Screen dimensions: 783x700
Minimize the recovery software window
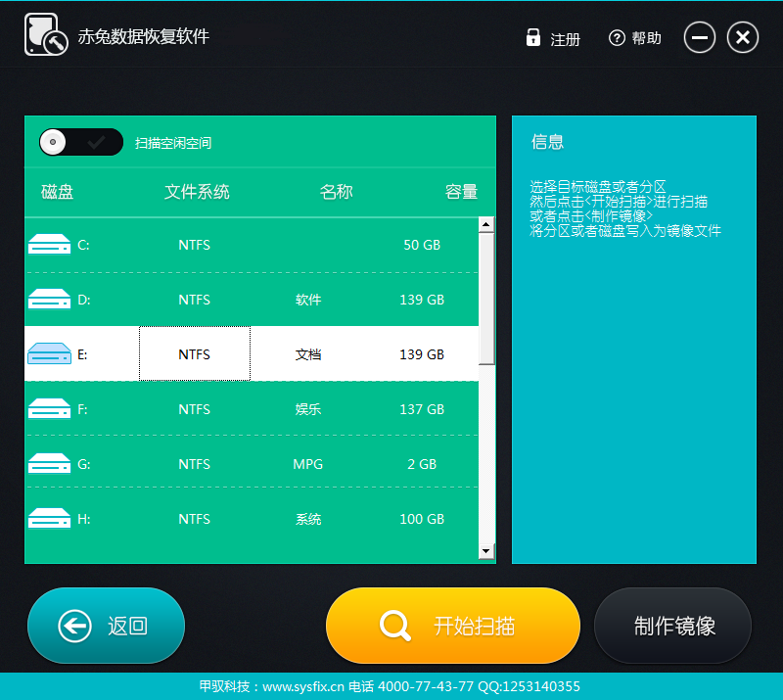(x=699, y=37)
